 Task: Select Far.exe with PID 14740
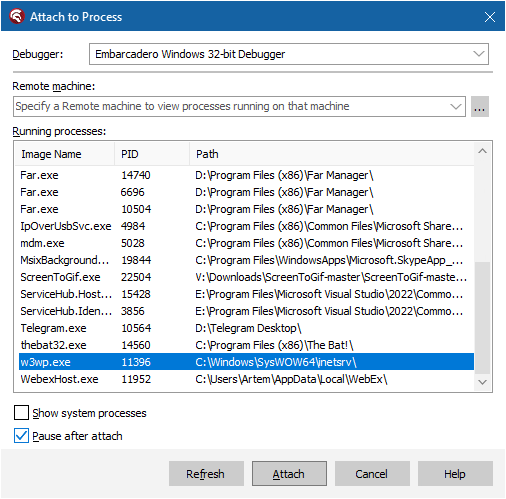(246, 175)
